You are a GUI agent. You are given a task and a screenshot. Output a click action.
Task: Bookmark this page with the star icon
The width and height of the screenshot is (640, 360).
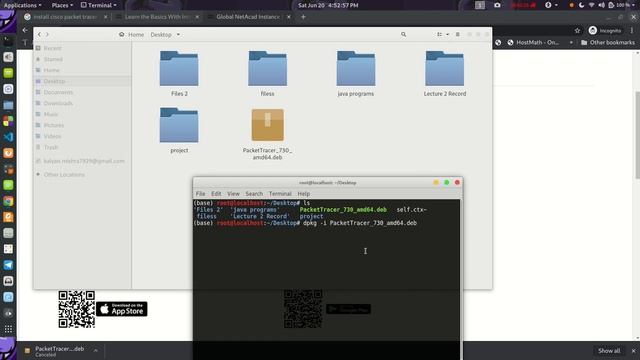click(577, 31)
